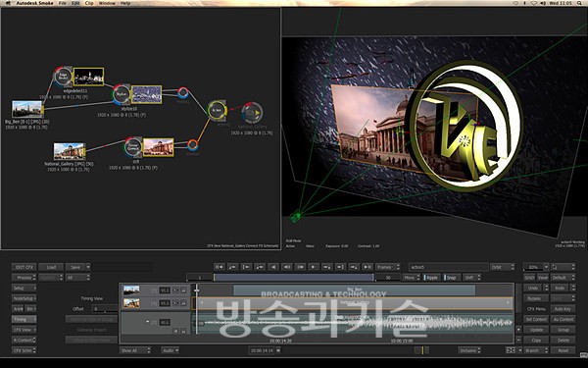Screen dimensions: 588x368
Task: Click the EXIT CFX button
Action: (x=24, y=267)
